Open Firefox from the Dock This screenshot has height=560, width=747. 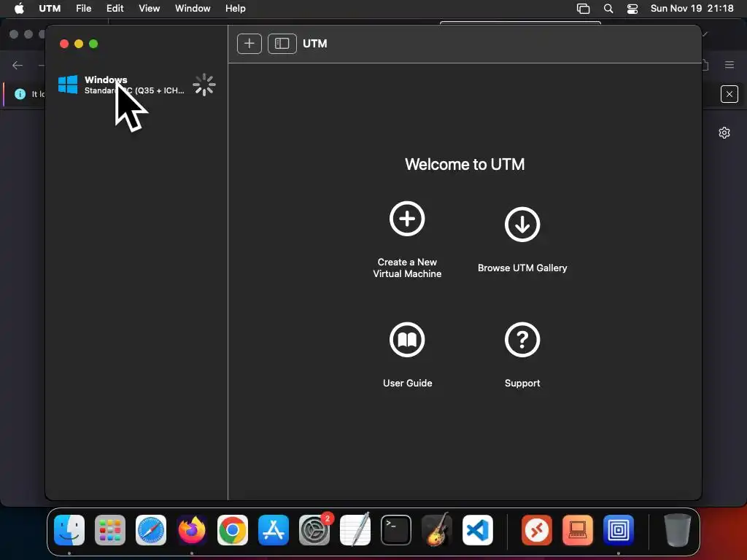(x=192, y=530)
